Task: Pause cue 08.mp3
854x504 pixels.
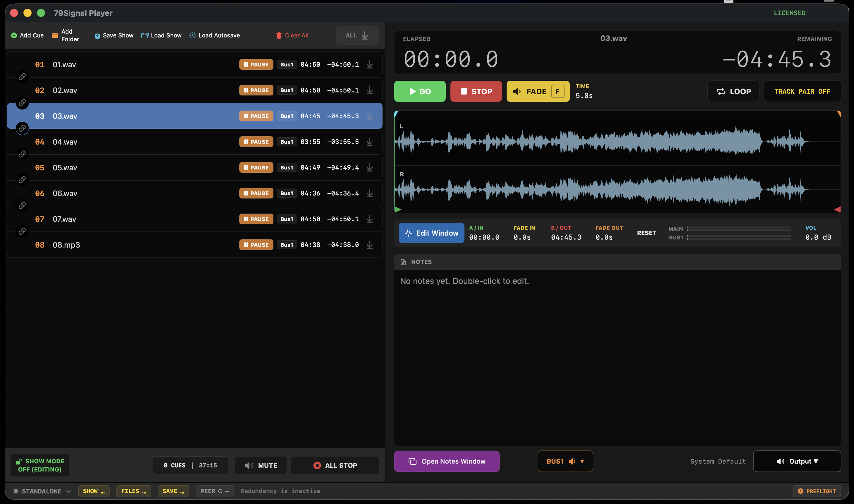Action: [x=256, y=245]
